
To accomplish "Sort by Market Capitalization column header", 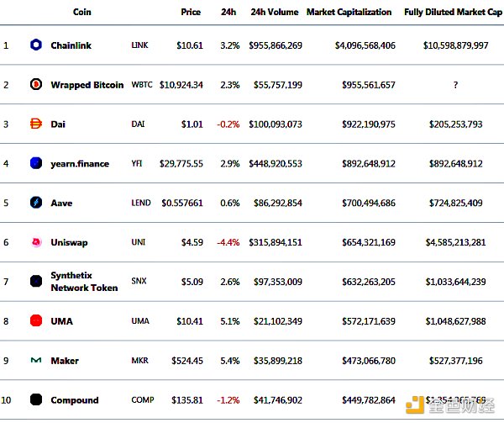I will (x=349, y=13).
